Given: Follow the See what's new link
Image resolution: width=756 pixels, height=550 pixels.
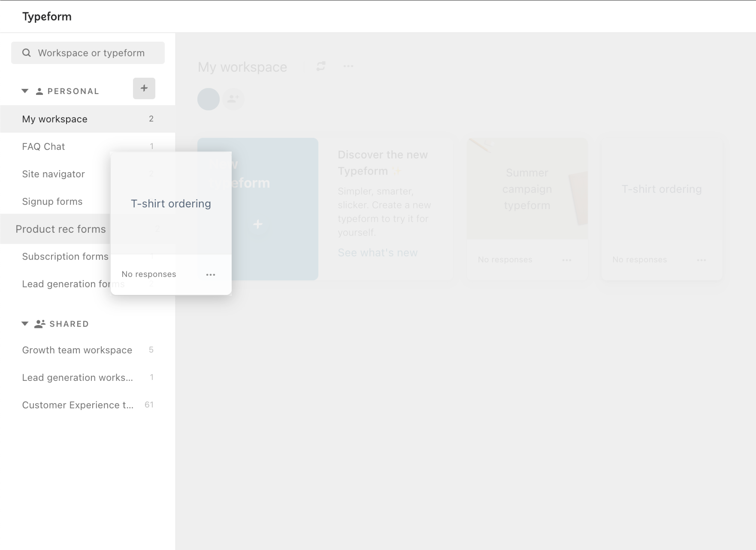Looking at the screenshot, I should [377, 252].
